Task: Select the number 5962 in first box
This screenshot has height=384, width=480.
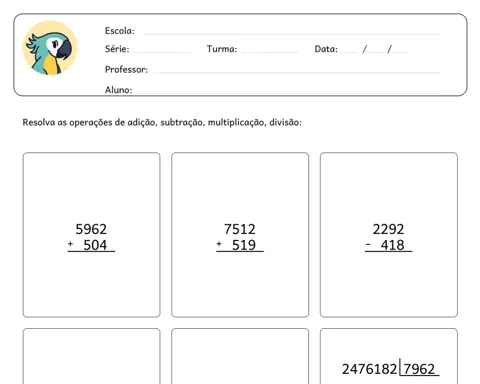Action: [91, 229]
